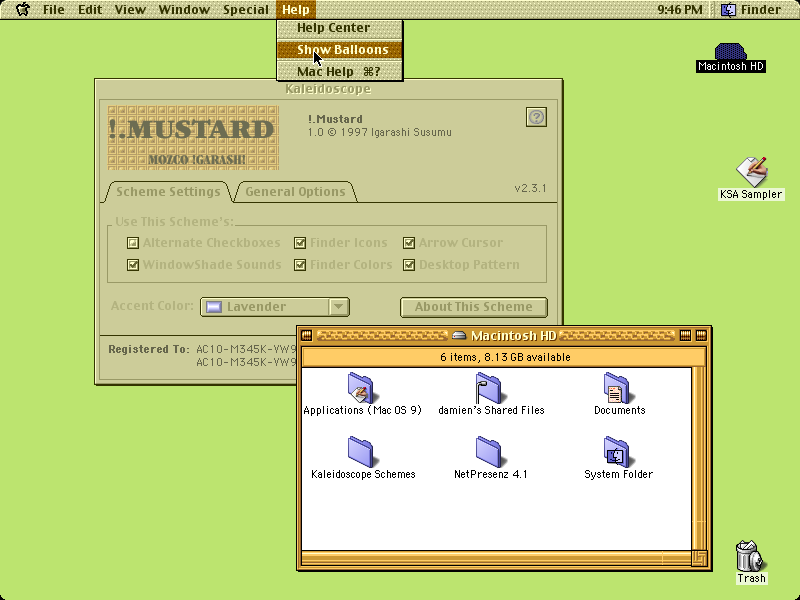Click the Finder application menu icon

(729, 10)
